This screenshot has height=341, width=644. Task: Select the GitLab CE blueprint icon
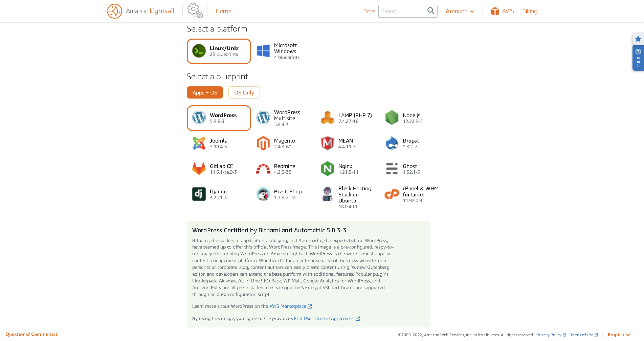pyautogui.click(x=199, y=168)
